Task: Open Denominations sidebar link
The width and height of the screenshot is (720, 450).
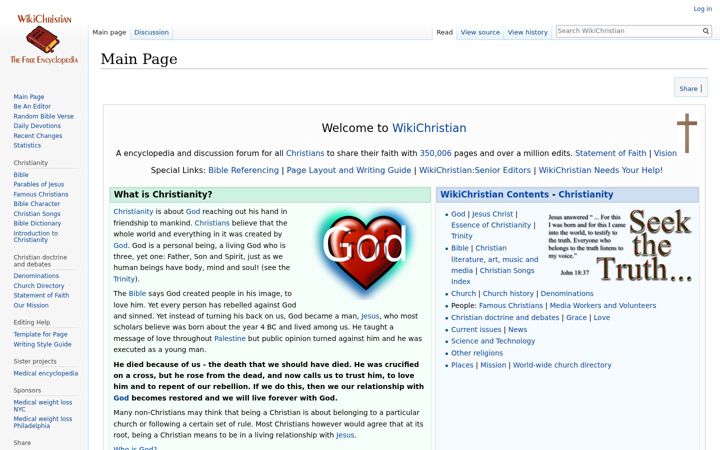Action: coord(36,276)
